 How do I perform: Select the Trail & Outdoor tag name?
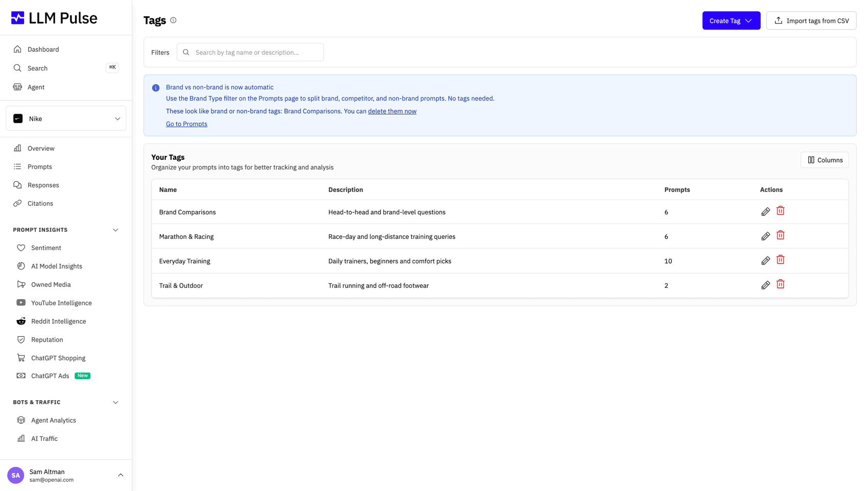coord(181,286)
